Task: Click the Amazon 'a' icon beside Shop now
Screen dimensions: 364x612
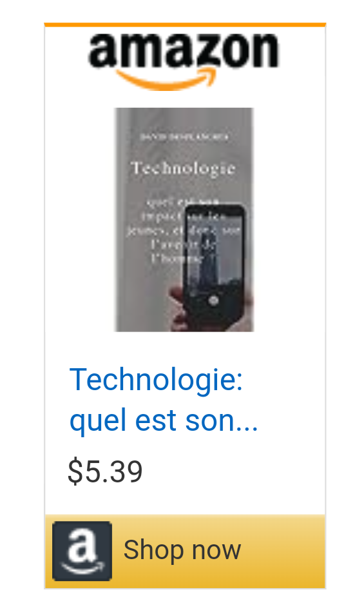Action: 82,551
